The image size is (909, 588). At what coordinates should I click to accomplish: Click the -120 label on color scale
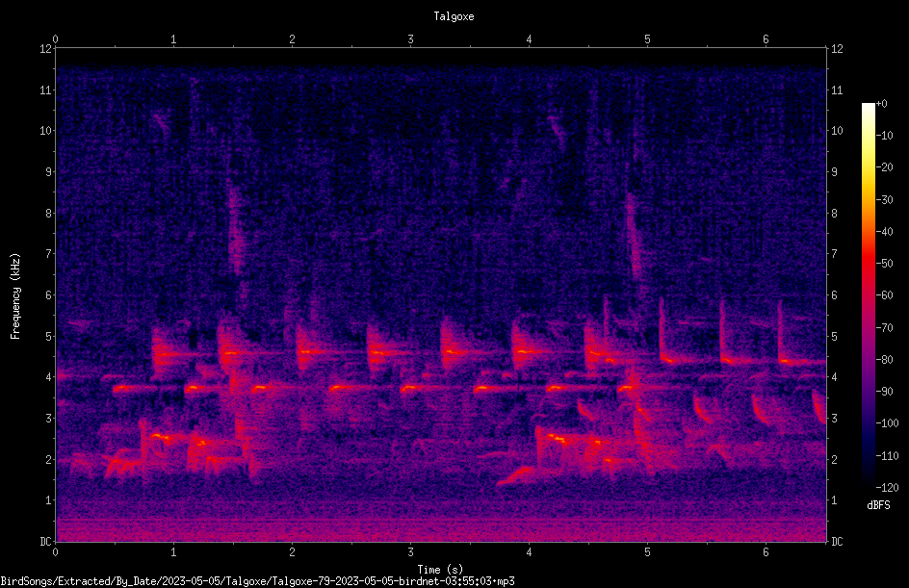(x=887, y=487)
